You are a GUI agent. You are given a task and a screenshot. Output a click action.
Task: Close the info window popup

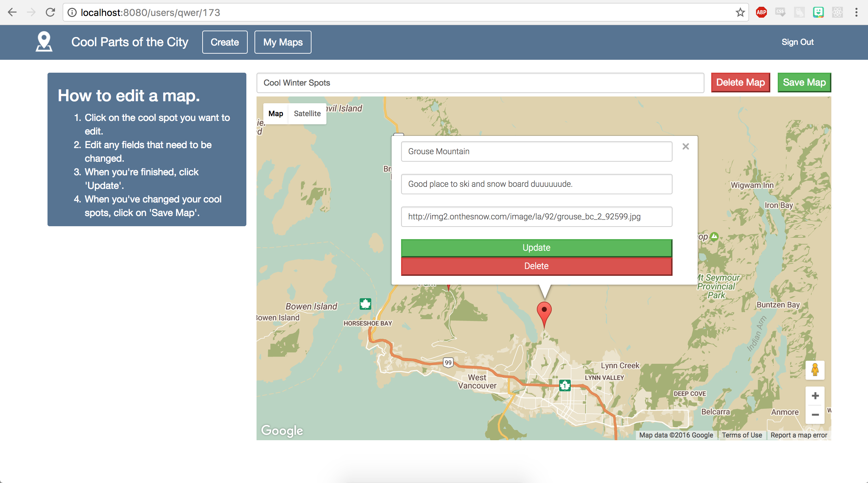tap(685, 146)
